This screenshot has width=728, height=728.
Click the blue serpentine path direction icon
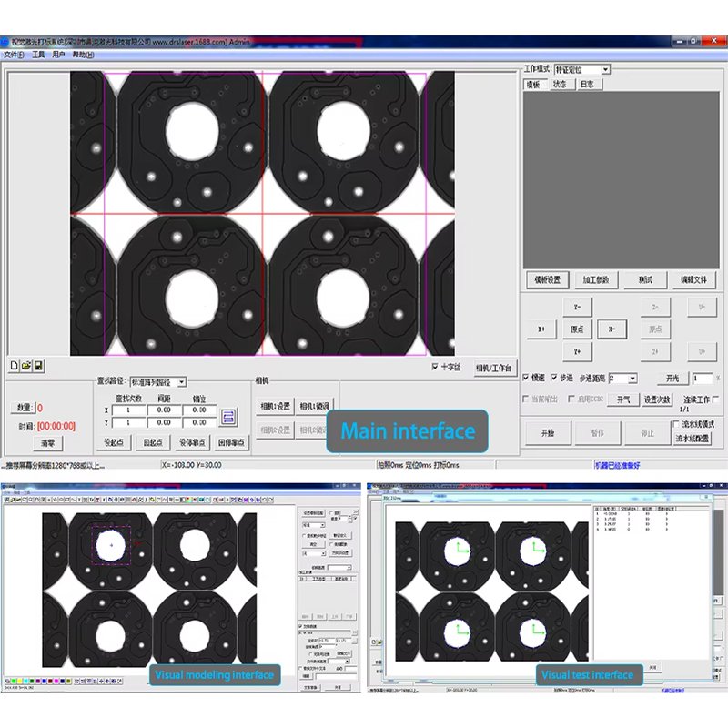[x=228, y=417]
